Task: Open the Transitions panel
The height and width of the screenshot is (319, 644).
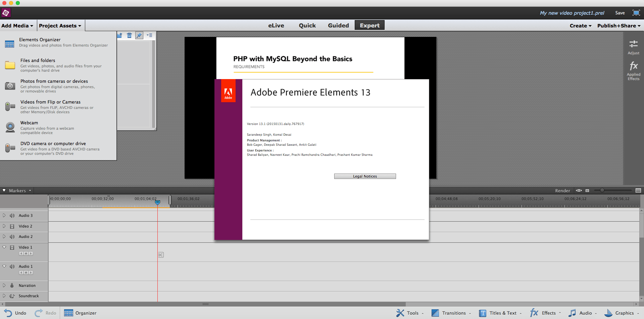Action: tap(451, 313)
